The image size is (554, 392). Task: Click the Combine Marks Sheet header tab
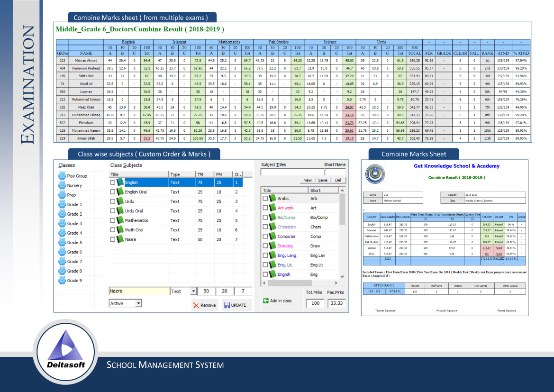pos(413,154)
